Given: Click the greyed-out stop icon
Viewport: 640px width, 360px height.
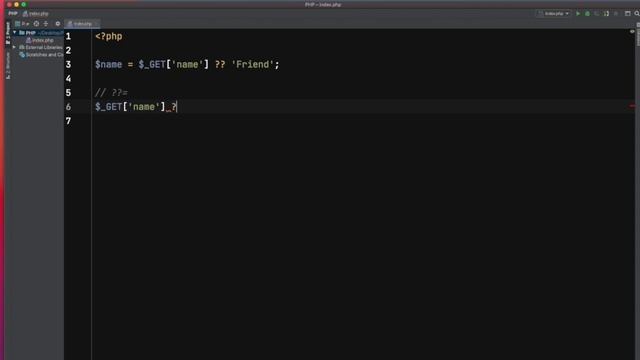Looking at the screenshot, I should 616,13.
